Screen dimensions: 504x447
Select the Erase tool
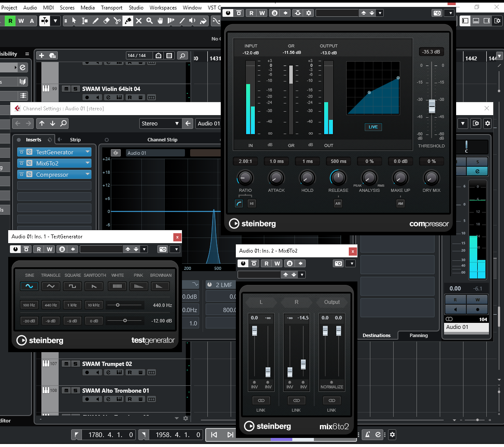coord(106,21)
